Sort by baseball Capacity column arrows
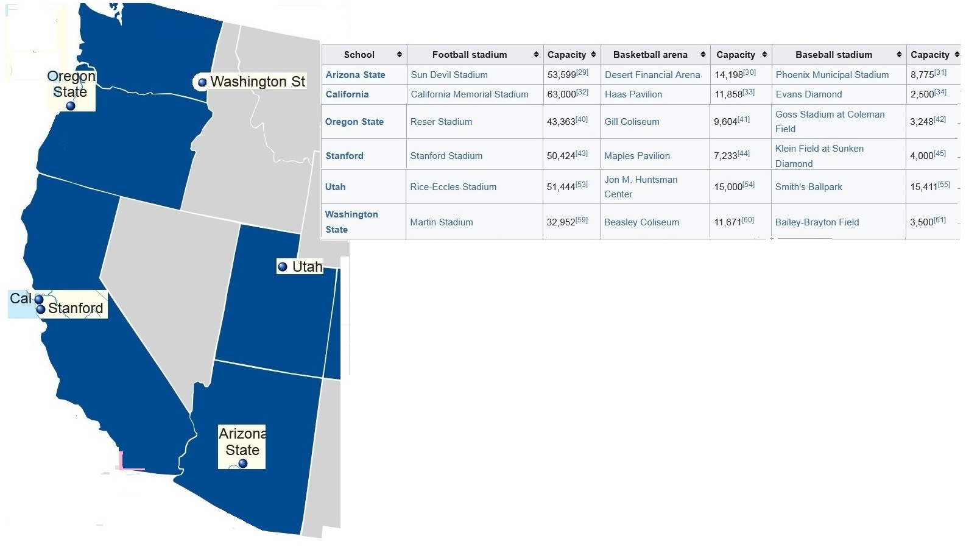980x547 pixels. (957, 54)
